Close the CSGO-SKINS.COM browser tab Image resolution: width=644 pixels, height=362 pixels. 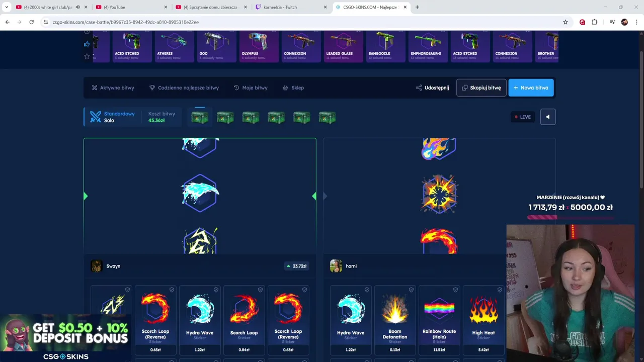click(405, 7)
